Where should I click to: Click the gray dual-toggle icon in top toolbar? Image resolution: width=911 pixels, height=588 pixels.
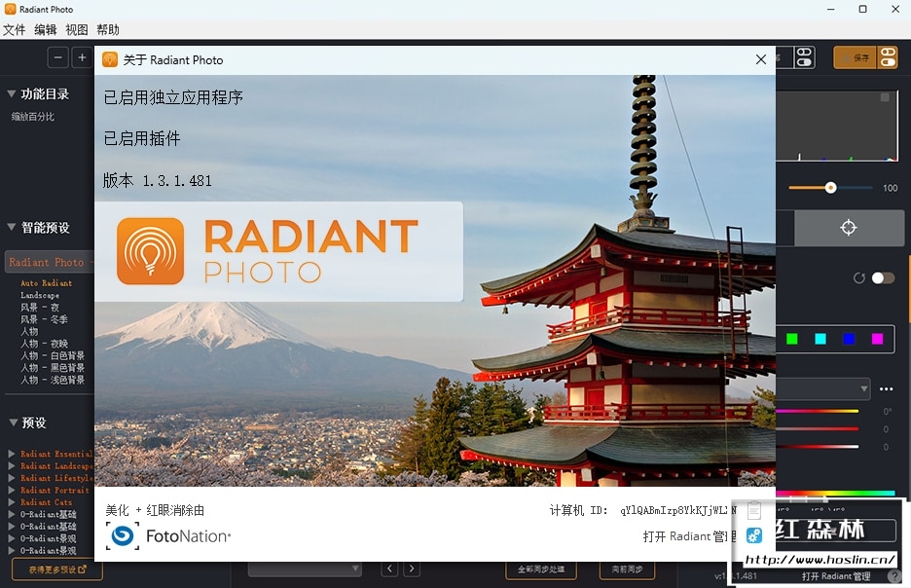(x=804, y=57)
